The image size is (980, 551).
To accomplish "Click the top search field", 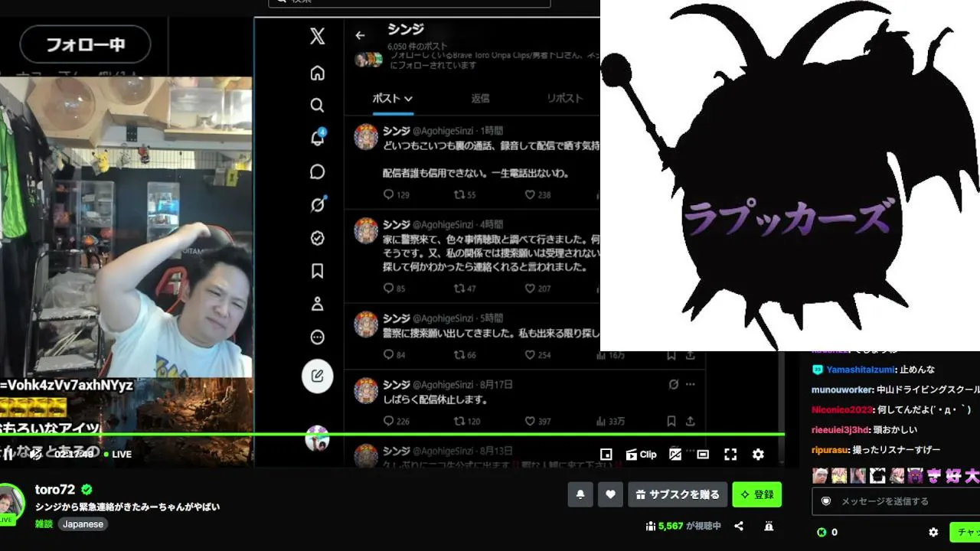I will tap(410, 2).
